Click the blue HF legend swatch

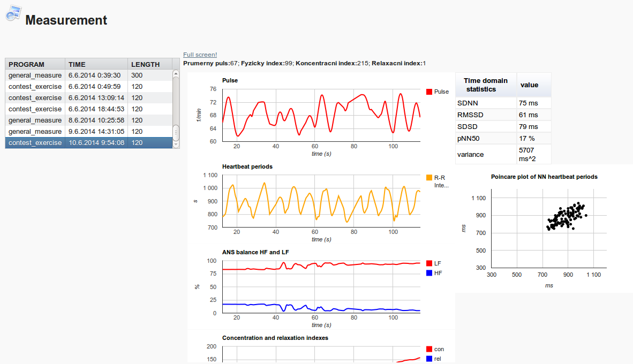pos(429,273)
